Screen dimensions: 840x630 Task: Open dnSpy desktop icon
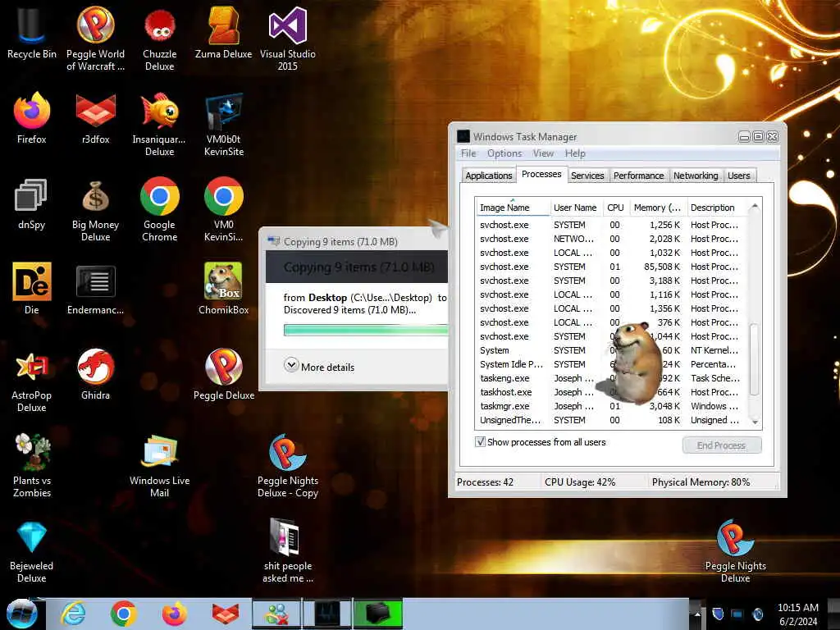(31, 204)
